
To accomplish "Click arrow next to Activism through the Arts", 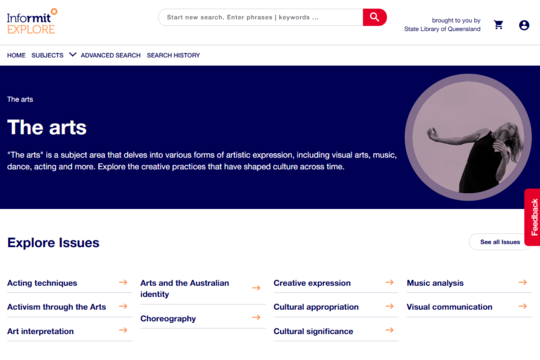I will (x=123, y=306).
